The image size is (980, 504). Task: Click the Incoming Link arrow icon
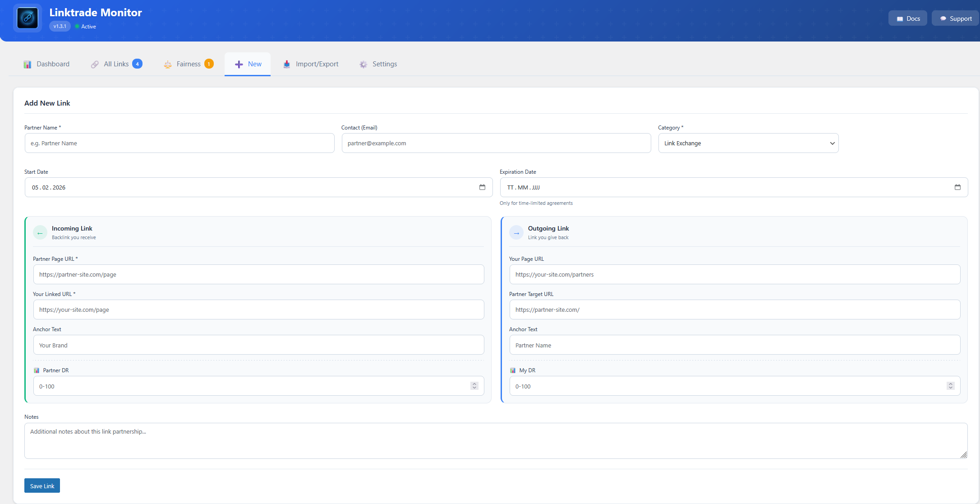pyautogui.click(x=40, y=232)
